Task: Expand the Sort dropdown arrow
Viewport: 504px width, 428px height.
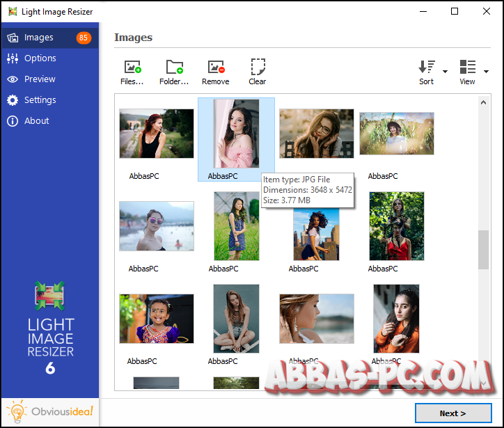Action: [445, 71]
